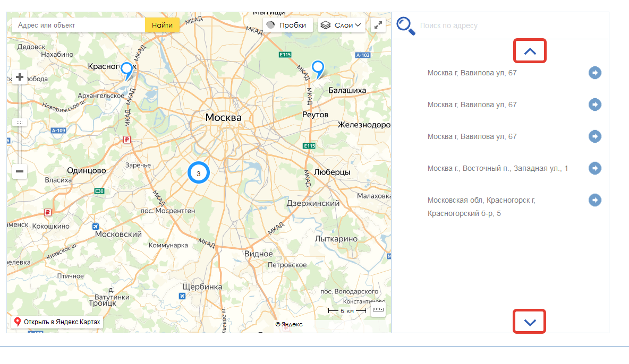Viewport: 629px width, 364px height.
Task: Click the zoom slider handle
Action: (19, 122)
